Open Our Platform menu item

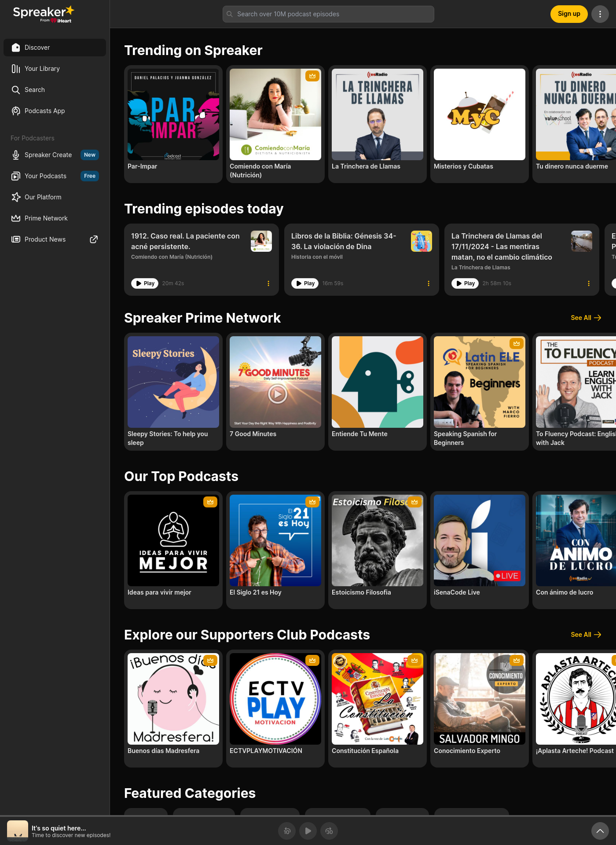click(x=55, y=197)
